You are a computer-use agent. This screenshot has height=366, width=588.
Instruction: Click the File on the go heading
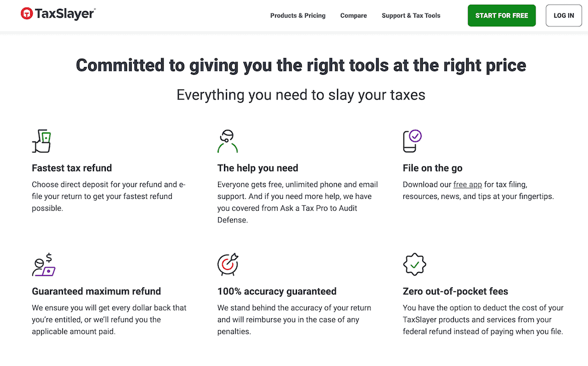(x=433, y=168)
